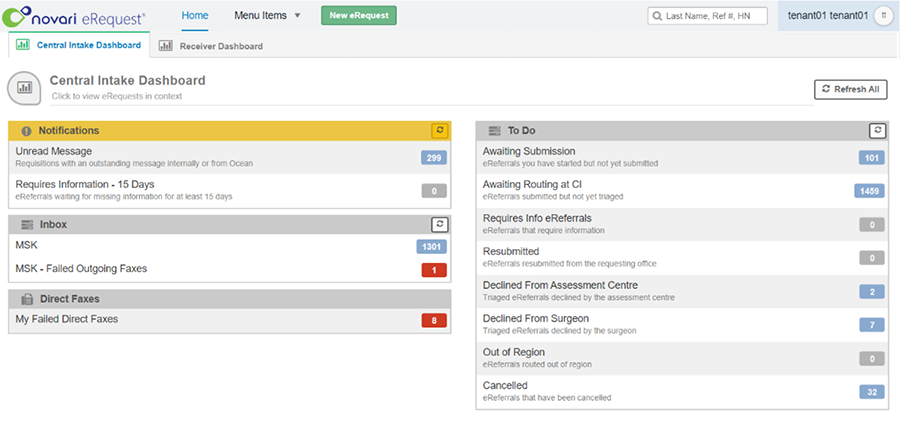Click the 2 badge for Declined From Assessment Centre
This screenshot has height=421, width=900.
(x=872, y=292)
